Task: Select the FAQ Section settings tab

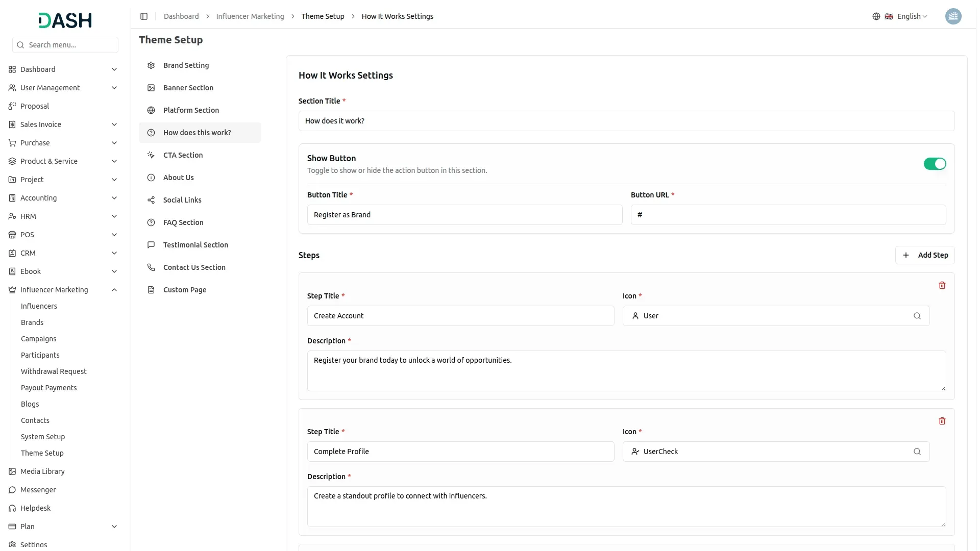Action: click(x=183, y=222)
